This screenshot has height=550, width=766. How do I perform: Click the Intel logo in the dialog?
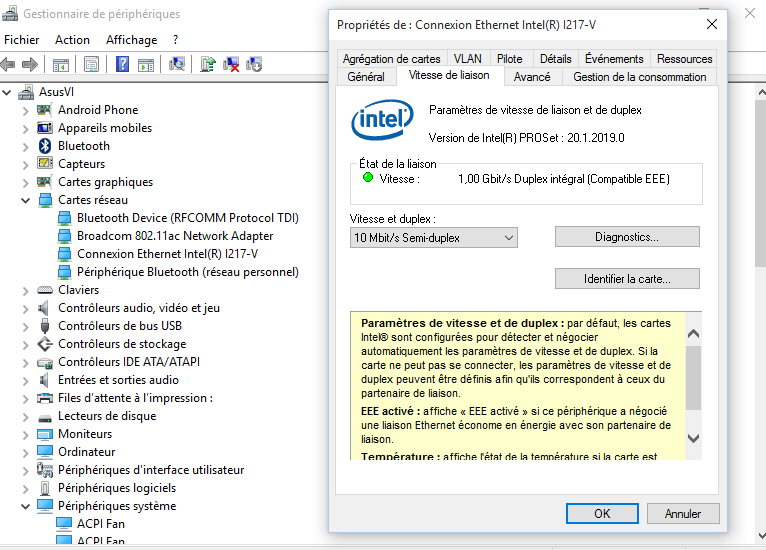[x=381, y=122]
